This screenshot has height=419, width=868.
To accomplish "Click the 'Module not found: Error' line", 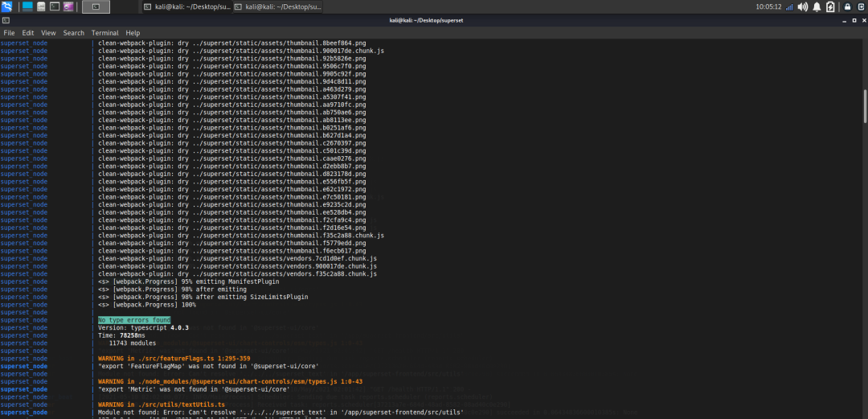I will pyautogui.click(x=280, y=413).
